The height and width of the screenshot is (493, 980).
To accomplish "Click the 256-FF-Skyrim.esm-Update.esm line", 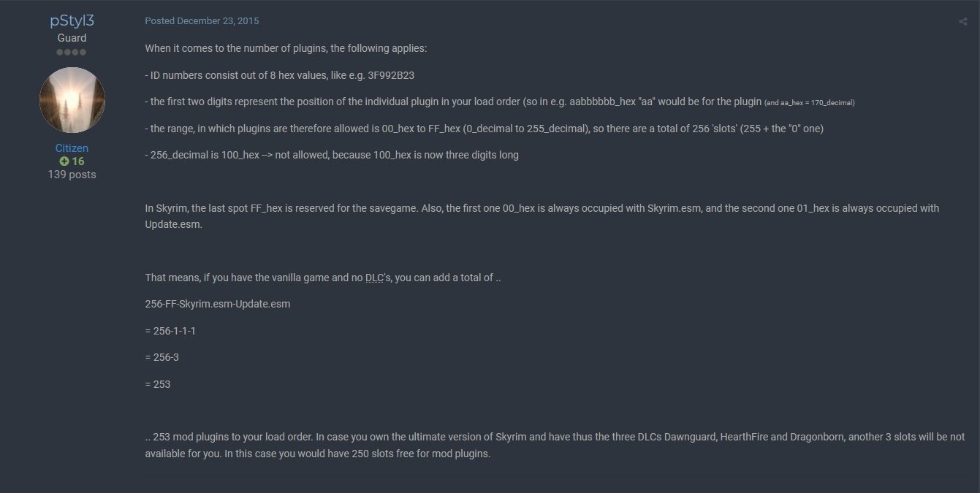I will [218, 304].
